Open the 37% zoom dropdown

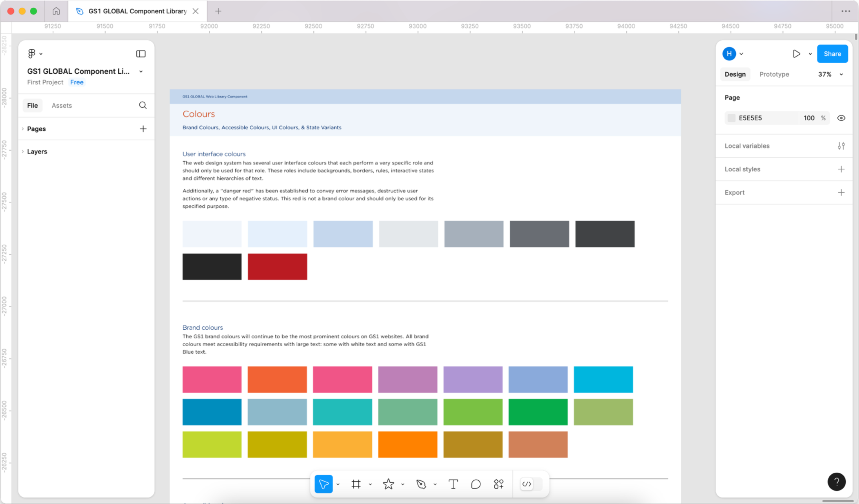[830, 74]
